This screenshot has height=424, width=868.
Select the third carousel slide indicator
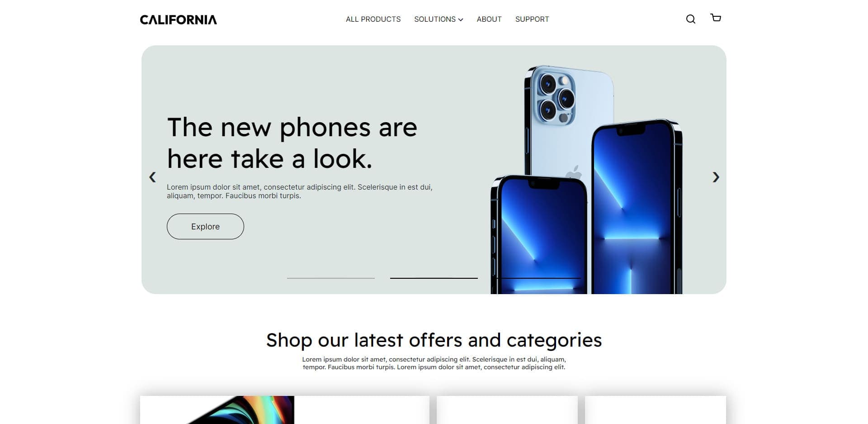(537, 278)
